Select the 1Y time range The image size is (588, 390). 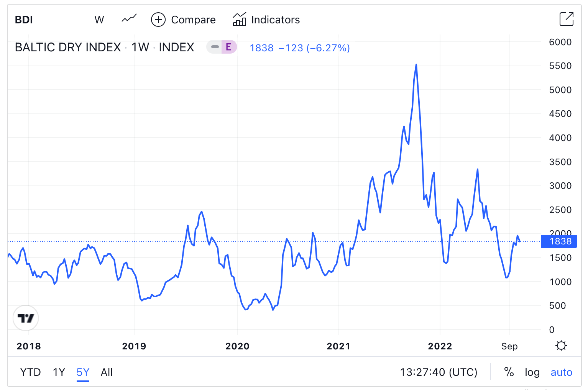[x=59, y=372]
